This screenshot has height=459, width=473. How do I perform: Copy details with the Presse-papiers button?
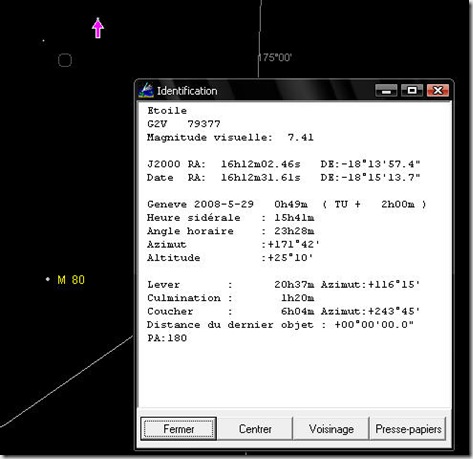(408, 429)
